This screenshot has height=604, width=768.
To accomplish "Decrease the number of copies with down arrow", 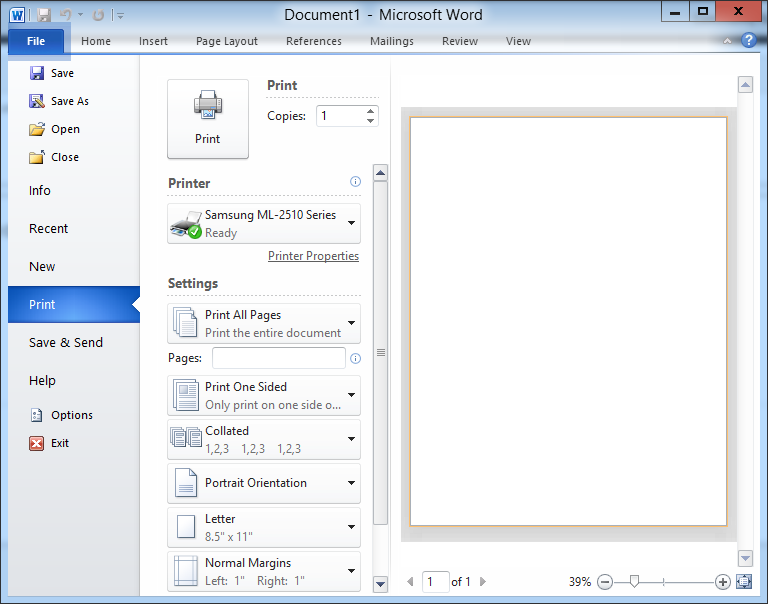I will 370,121.
